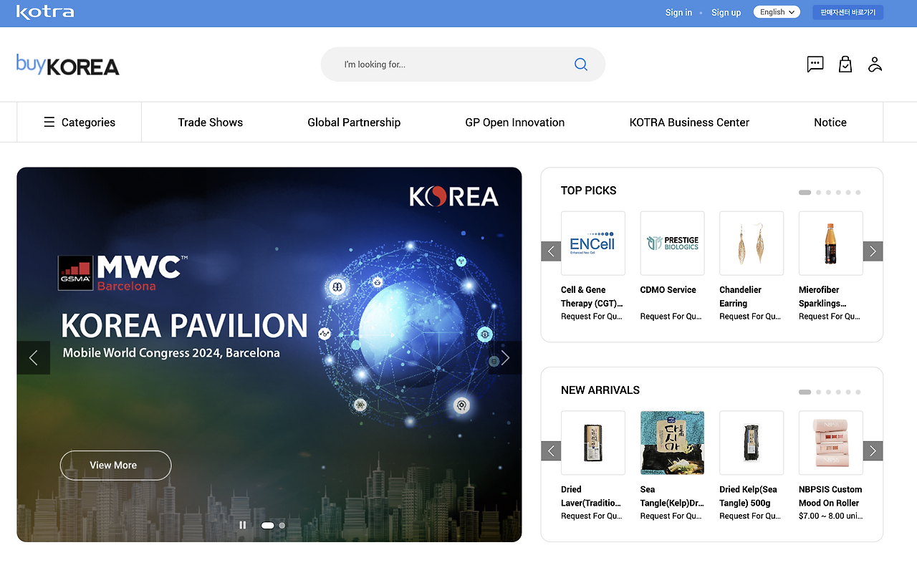The height and width of the screenshot is (588, 917).
Task: Open Prestige Biologics CDMO Service thumbnail
Action: coord(672,243)
